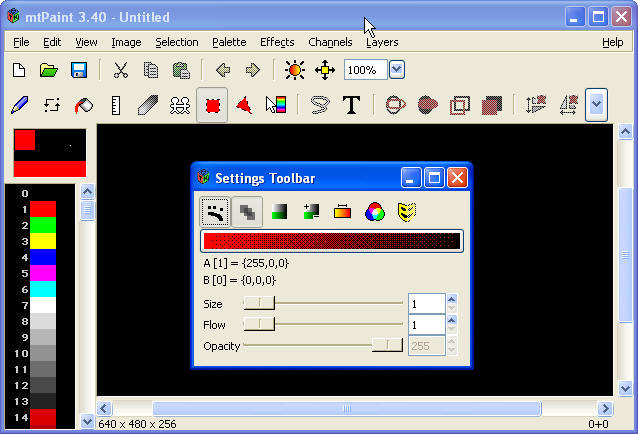
Task: Open an image file via the folder icon
Action: 49,70
